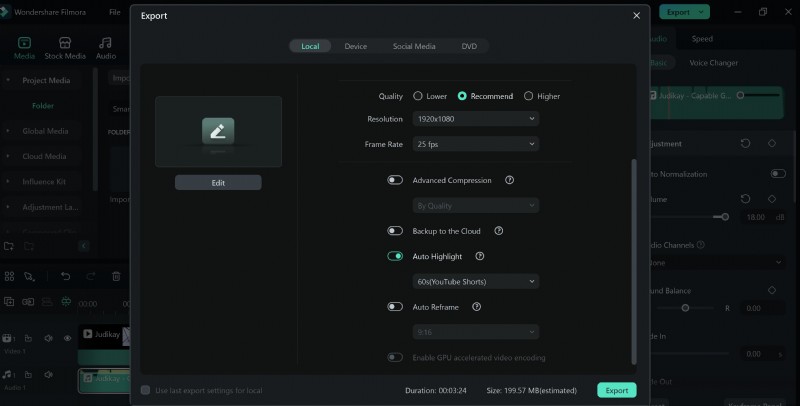The image size is (800, 406).
Task: Open the Auto Highlight help tooltip icon
Action: [479, 256]
